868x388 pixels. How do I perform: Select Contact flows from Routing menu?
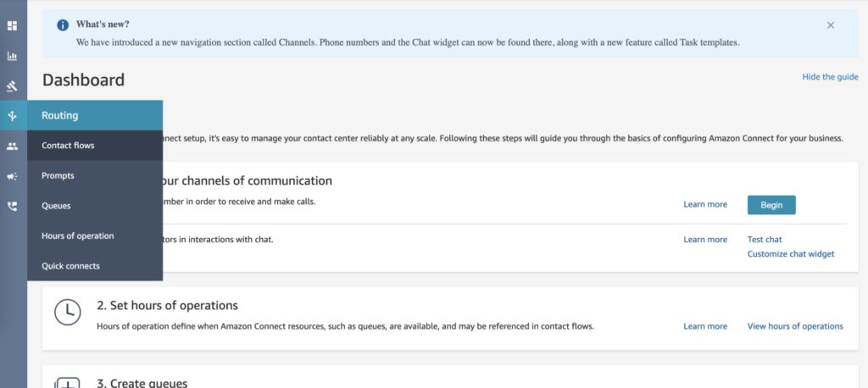click(x=68, y=146)
